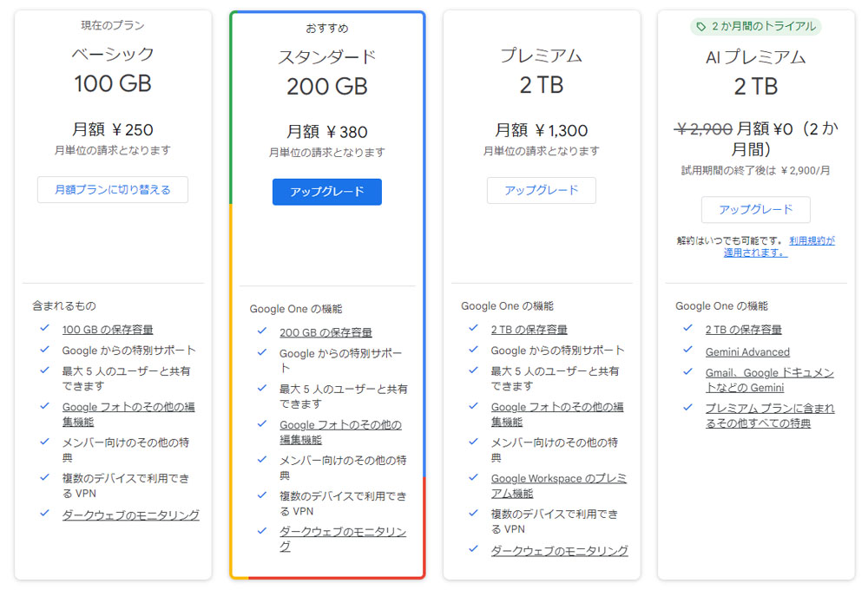
Task: Click the 月額プランに切り替える button
Action: point(112,190)
